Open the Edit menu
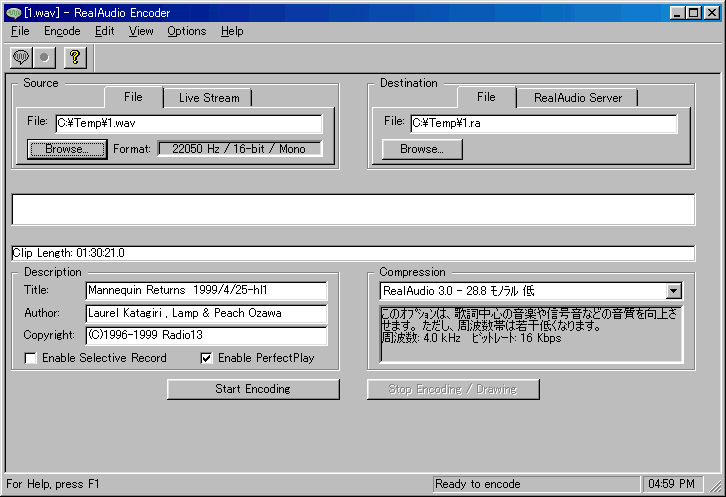Image resolution: width=726 pixels, height=497 pixels. click(104, 31)
